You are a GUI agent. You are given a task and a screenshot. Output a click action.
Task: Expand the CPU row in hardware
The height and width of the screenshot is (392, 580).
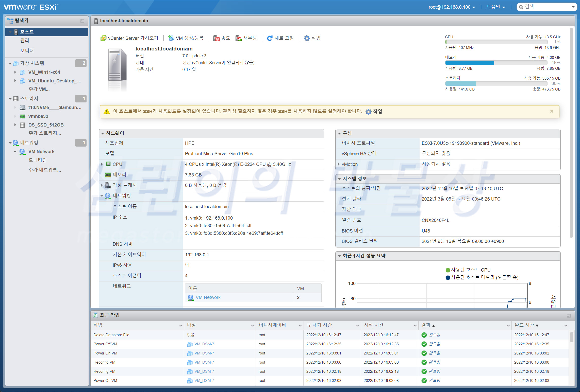pyautogui.click(x=102, y=164)
